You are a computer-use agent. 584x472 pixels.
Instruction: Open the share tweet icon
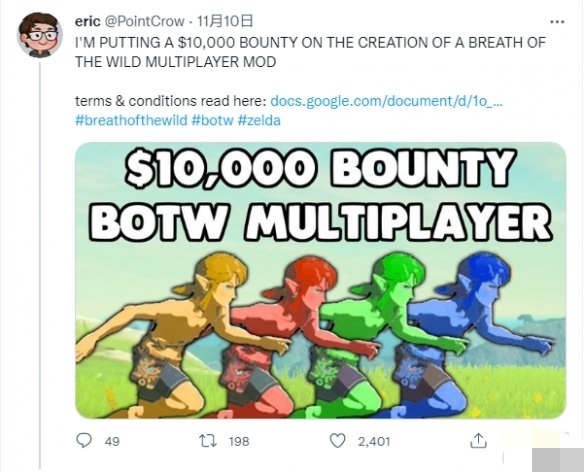pos(478,441)
